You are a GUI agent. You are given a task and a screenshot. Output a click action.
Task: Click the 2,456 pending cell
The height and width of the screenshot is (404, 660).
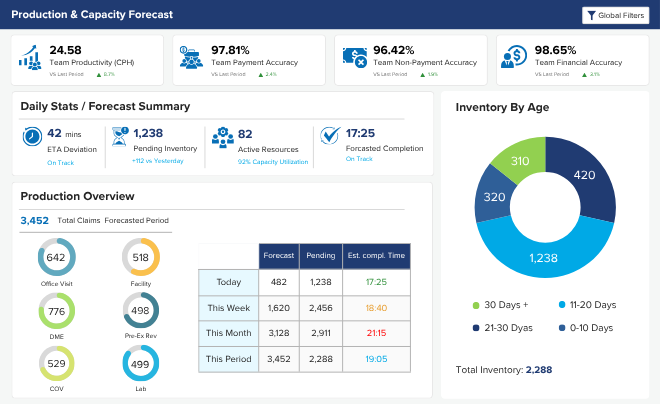point(321,308)
